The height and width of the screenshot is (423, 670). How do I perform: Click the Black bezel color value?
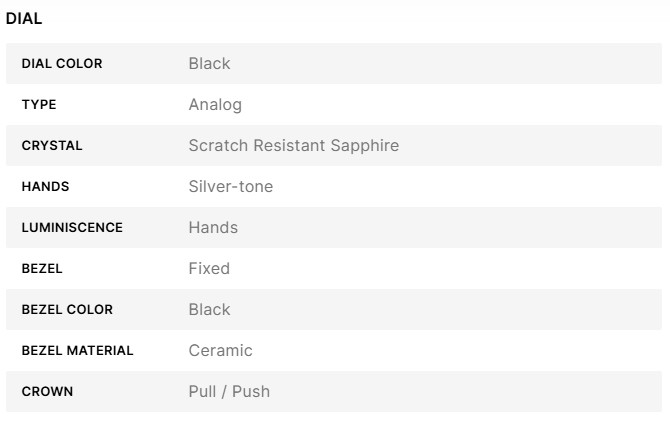209,310
